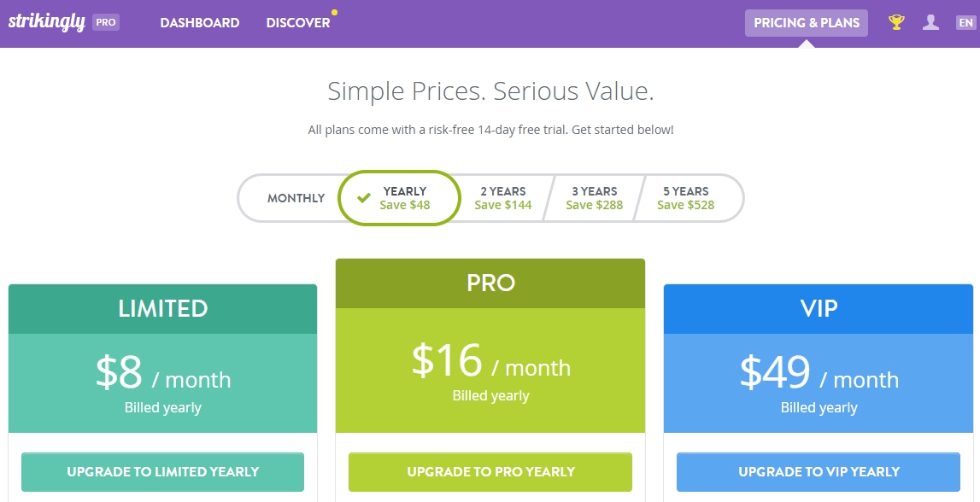Click the PRO plan card header
This screenshot has width=980, height=502.
490,283
